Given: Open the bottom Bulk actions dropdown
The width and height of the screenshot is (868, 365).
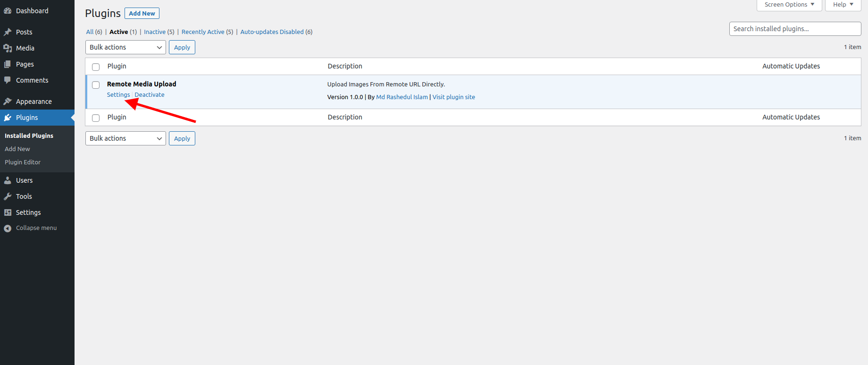Looking at the screenshot, I should pos(125,138).
